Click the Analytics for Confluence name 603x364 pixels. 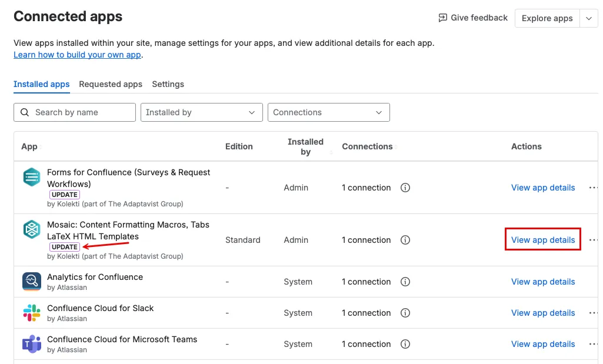(x=95, y=277)
